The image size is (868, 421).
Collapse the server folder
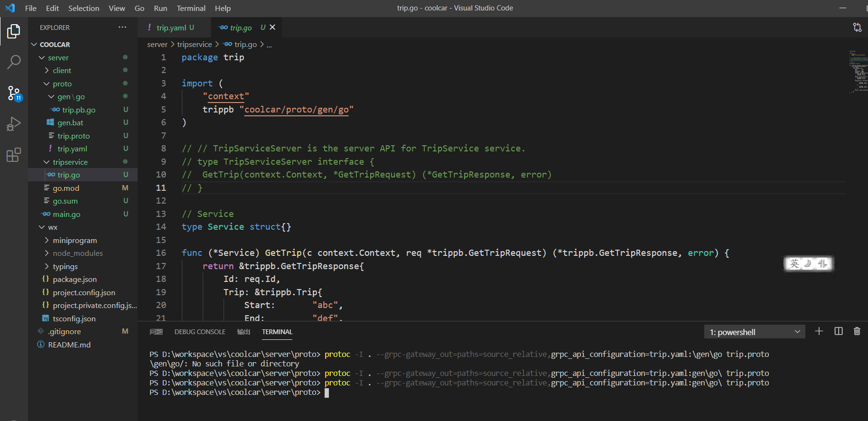coord(42,57)
